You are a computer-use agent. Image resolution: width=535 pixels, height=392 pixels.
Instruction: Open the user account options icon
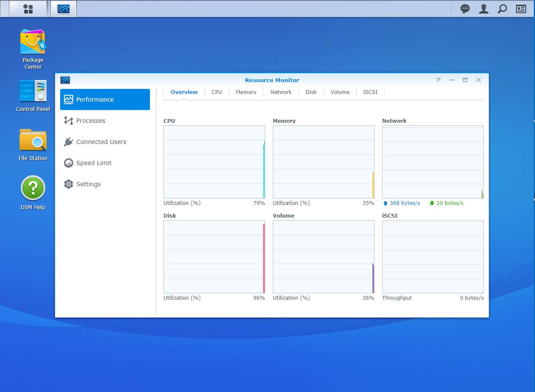tap(483, 9)
